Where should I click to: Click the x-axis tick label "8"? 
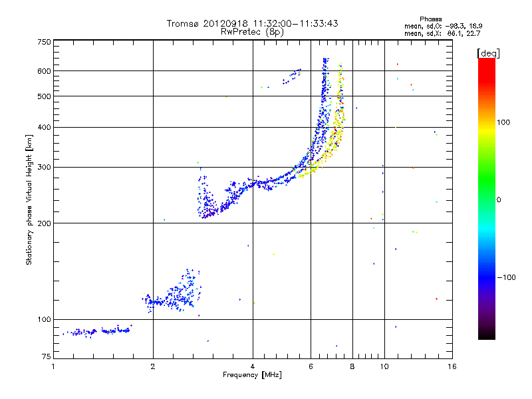click(352, 366)
